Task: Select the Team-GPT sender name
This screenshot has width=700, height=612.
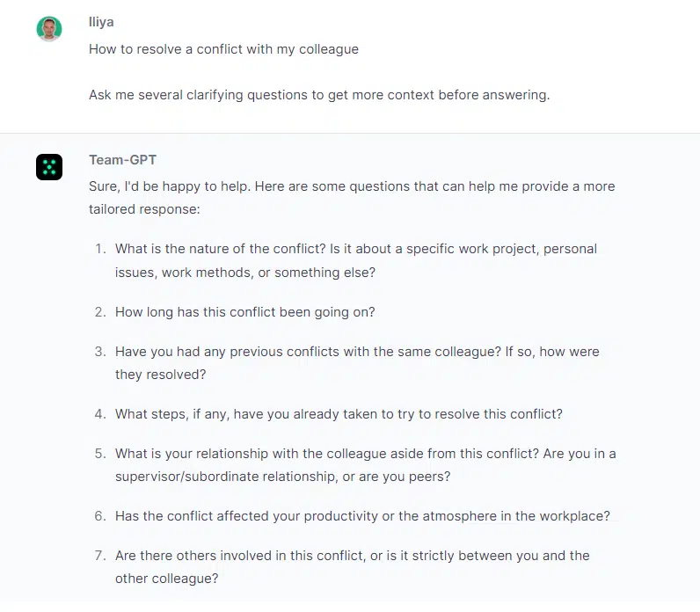Action: coord(123,160)
